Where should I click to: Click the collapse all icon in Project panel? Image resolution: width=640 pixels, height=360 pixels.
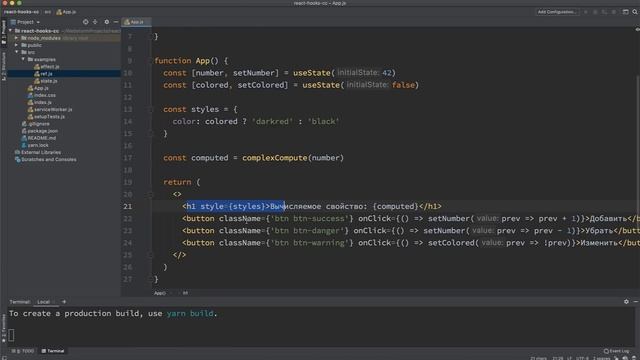(95, 22)
